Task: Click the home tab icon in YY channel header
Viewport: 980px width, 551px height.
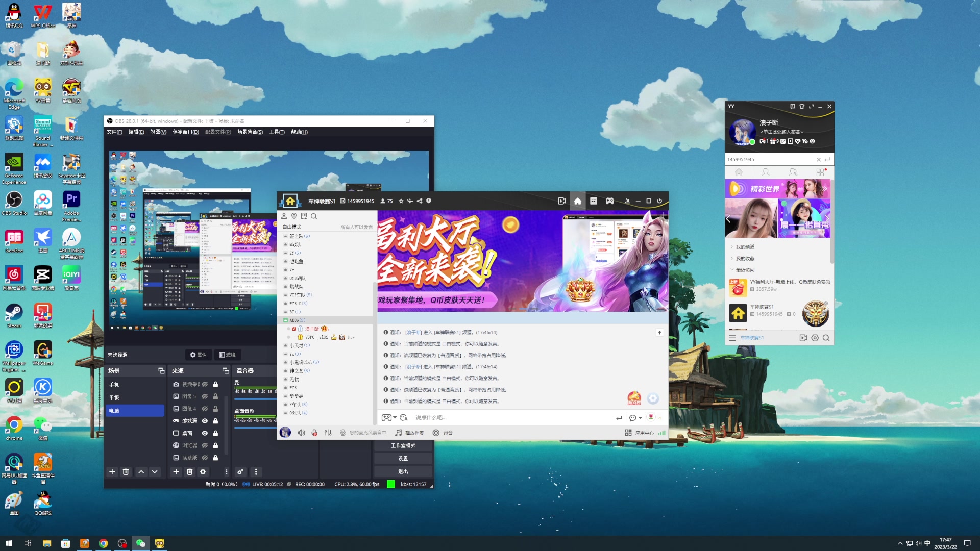Action: pos(577,201)
